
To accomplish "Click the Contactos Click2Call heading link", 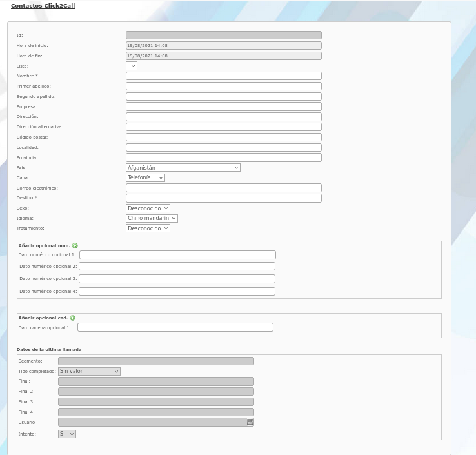I will (43, 6).
